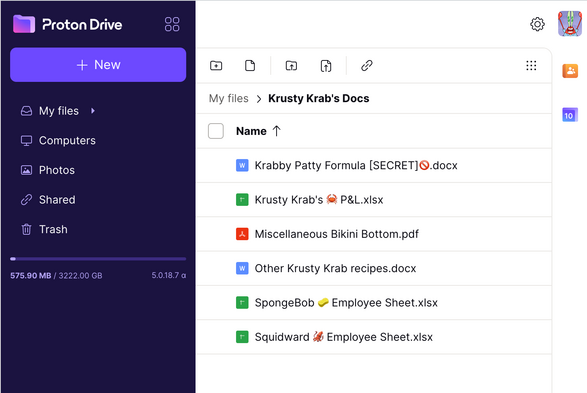Open the Trash section
587x393 pixels.
point(53,229)
